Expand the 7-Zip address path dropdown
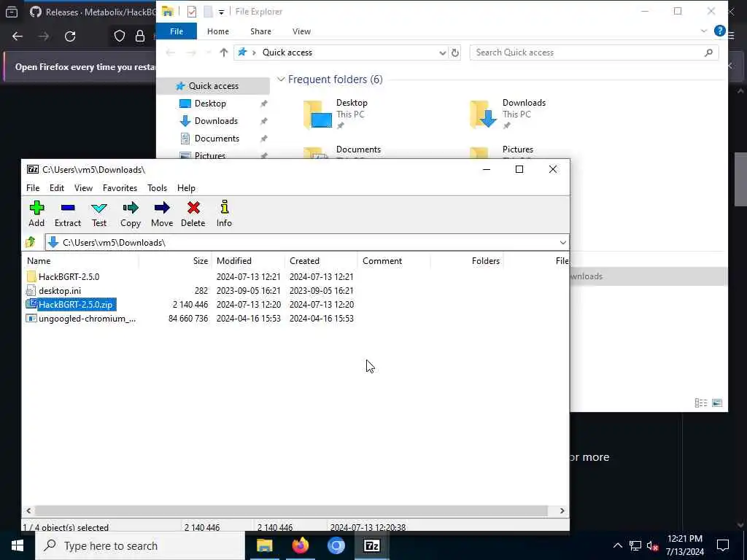The height and width of the screenshot is (560, 747). pyautogui.click(x=562, y=242)
